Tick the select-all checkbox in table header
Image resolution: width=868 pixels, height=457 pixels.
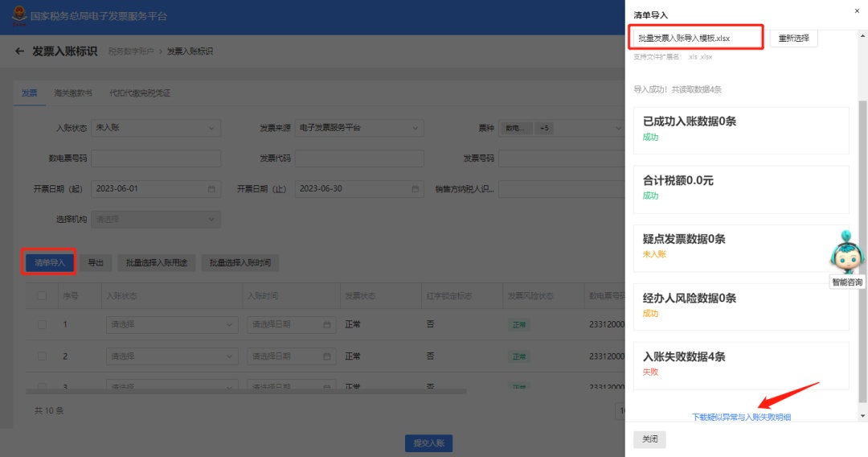click(x=42, y=296)
